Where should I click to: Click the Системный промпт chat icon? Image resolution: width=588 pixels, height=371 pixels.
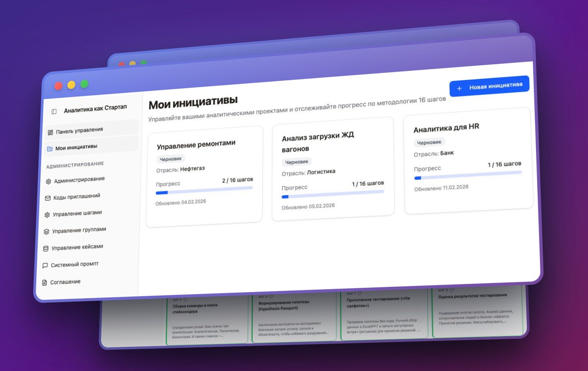[46, 266]
